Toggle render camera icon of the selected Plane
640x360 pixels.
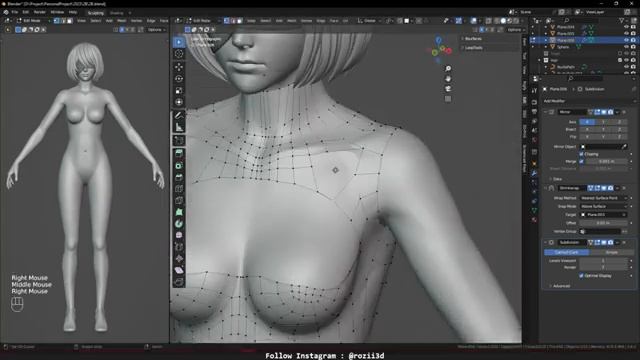[x=633, y=40]
